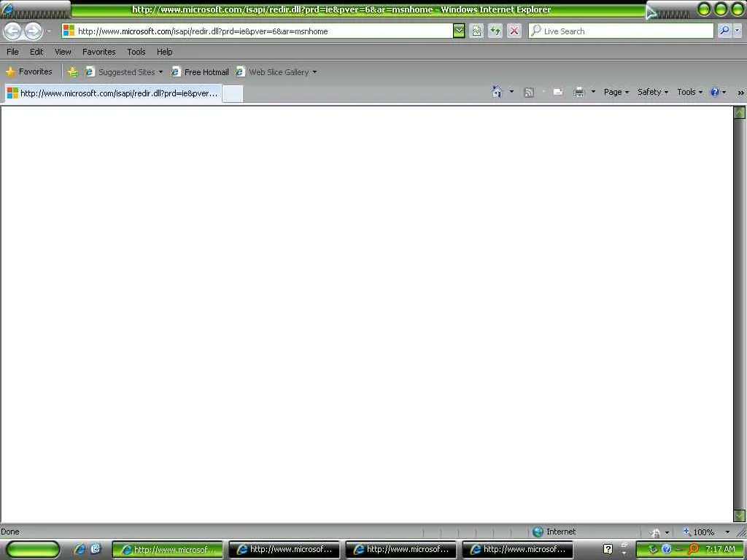The image size is (747, 560).
Task: Open the Page command bar menu
Action: (x=616, y=92)
